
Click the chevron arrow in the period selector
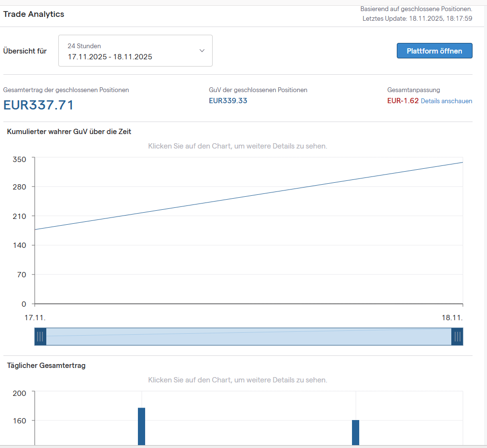pyautogui.click(x=202, y=51)
